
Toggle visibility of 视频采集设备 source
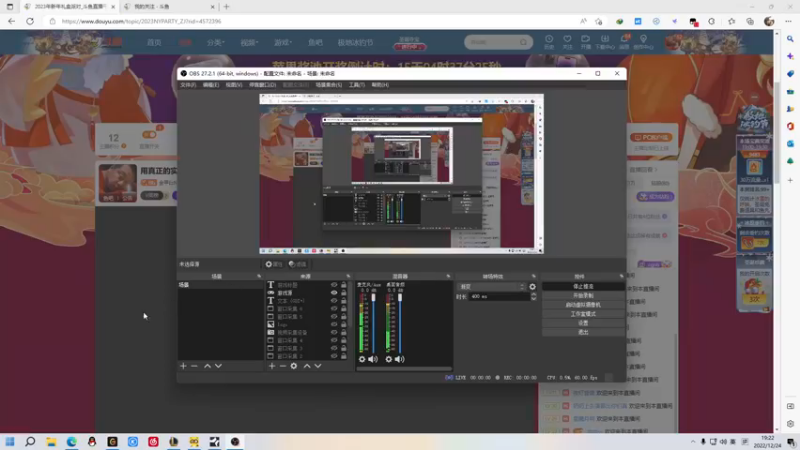pos(334,333)
